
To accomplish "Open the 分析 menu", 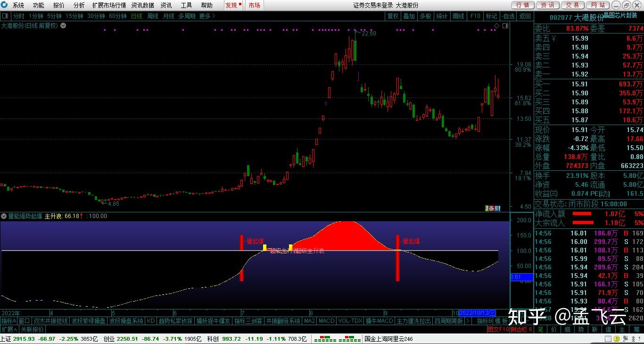I will tap(79, 5).
